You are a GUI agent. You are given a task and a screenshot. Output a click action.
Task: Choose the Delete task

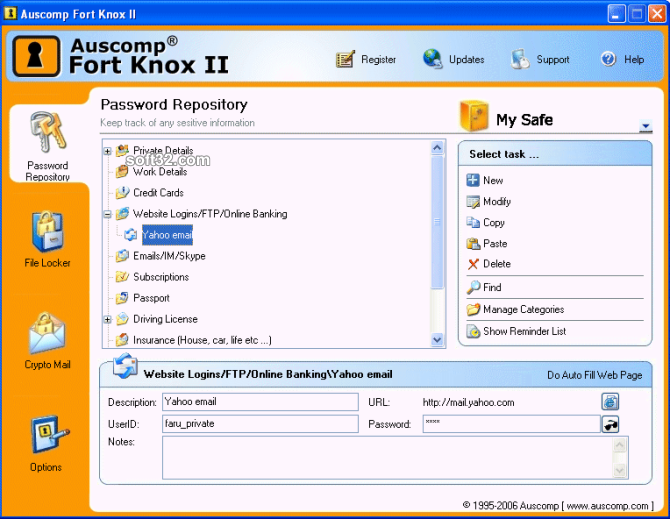pyautogui.click(x=497, y=264)
